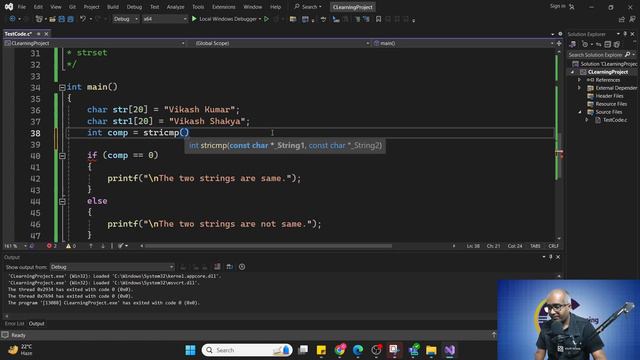Open the x64 platform dropdown
Screen dimensions: 640x360
(164, 19)
